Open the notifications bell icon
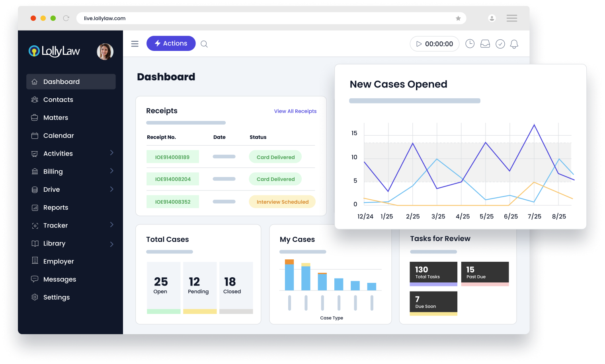Screen dimensions: 605x364 514,44
